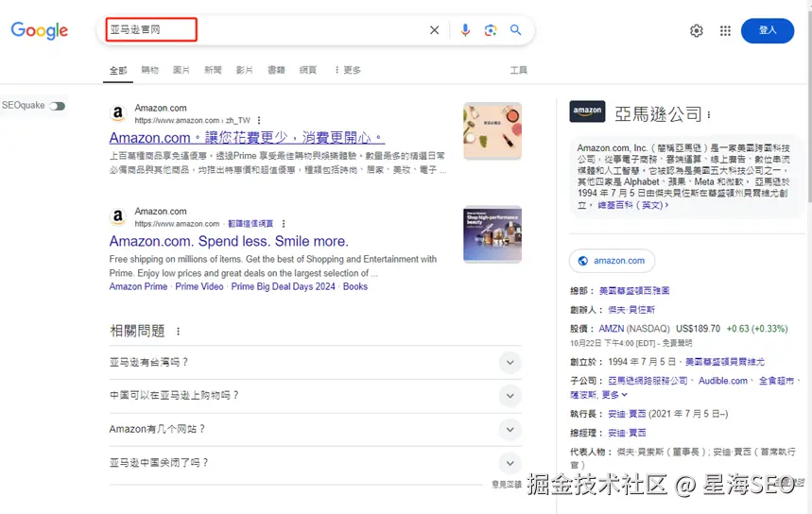Click the Google logo
The width and height of the screenshot is (812, 514).
coord(40,30)
